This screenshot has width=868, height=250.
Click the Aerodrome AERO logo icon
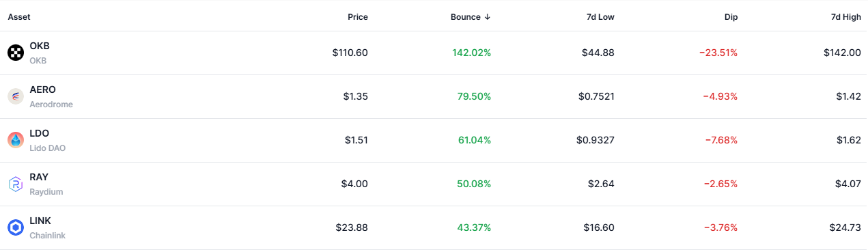tap(16, 96)
